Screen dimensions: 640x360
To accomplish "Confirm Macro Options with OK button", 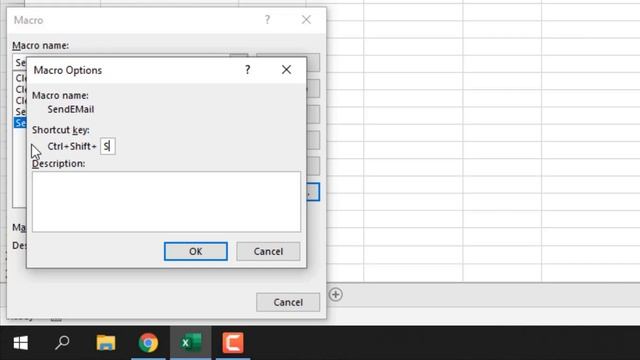I will pyautogui.click(x=196, y=251).
